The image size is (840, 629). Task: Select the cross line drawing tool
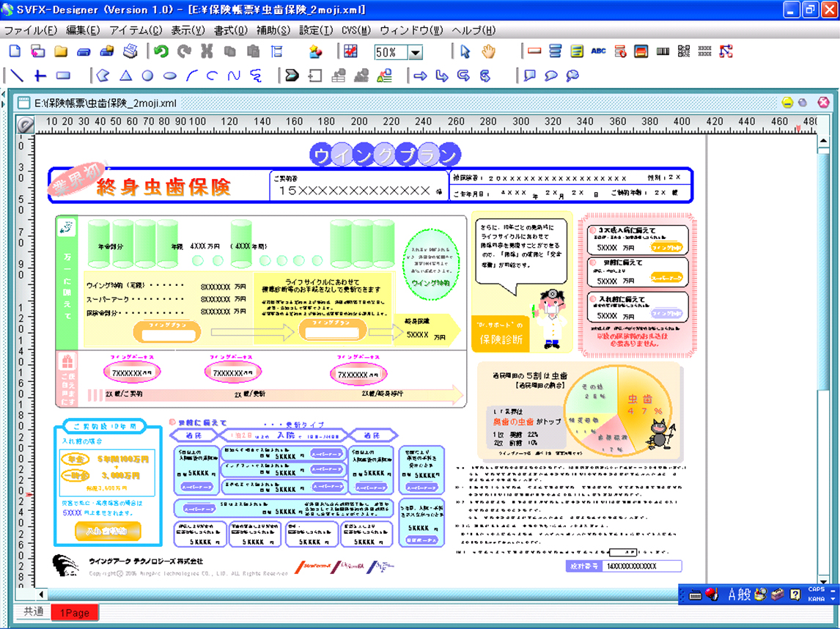[40, 76]
